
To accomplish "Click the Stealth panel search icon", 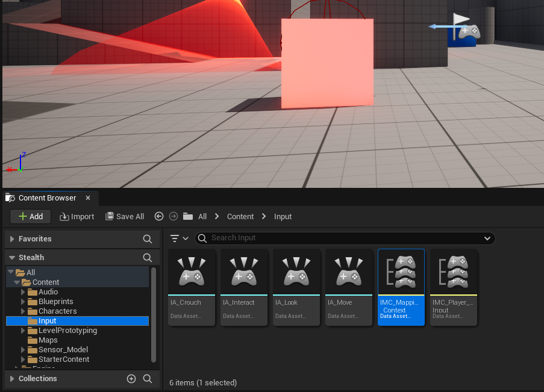I will [x=147, y=257].
